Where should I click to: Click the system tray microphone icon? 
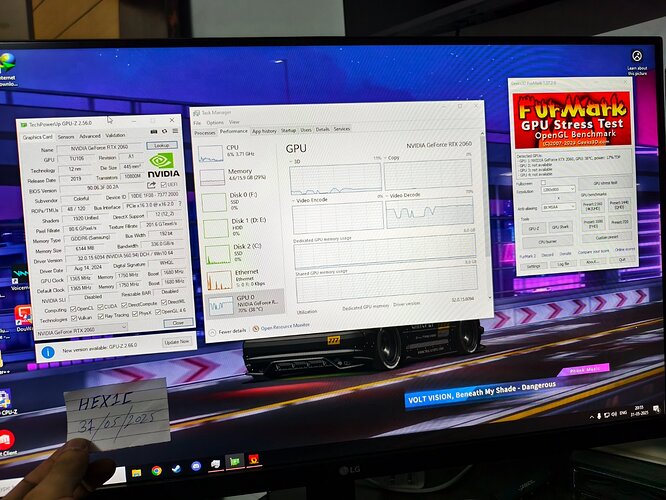[599, 416]
